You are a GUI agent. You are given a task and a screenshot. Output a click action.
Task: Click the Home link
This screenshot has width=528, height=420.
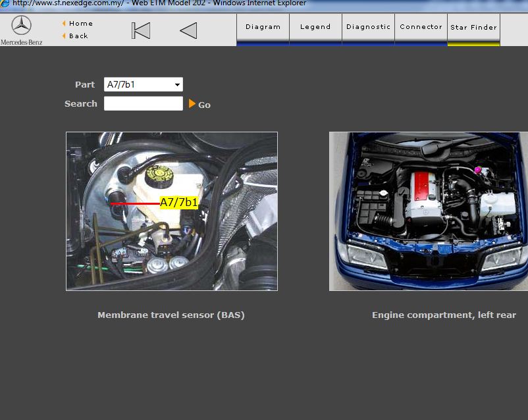click(x=81, y=24)
